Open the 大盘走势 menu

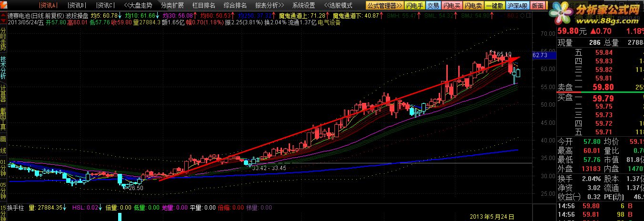point(138,6)
